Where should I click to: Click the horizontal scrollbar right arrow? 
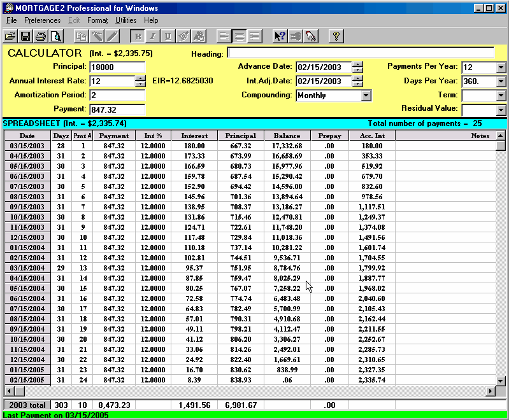[x=491, y=391]
